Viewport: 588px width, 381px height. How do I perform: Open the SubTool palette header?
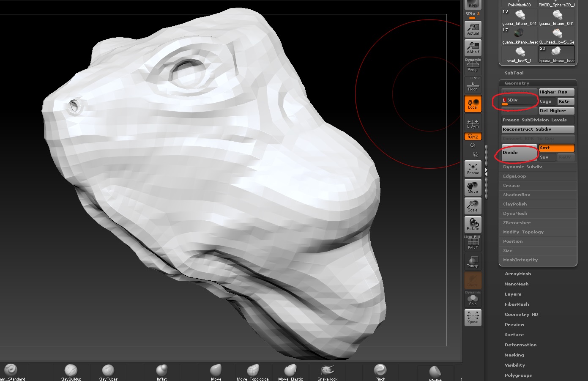pos(514,73)
